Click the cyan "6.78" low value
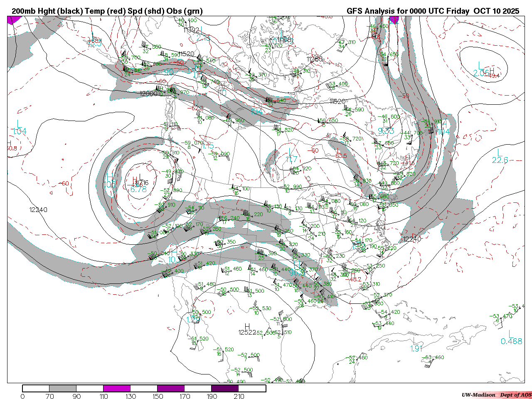This screenshot has height=399, width=532. click(x=138, y=190)
